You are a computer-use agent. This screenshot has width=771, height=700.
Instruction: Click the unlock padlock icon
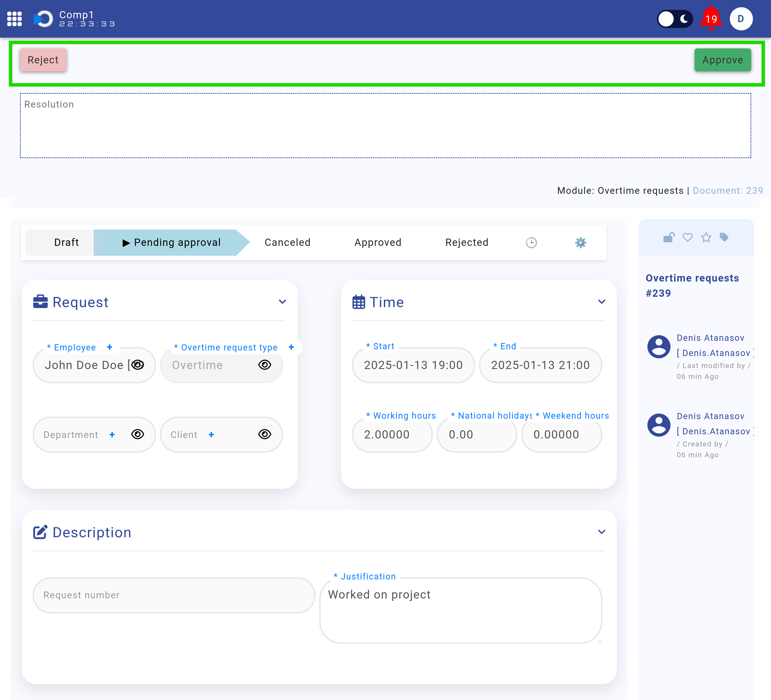(x=669, y=237)
